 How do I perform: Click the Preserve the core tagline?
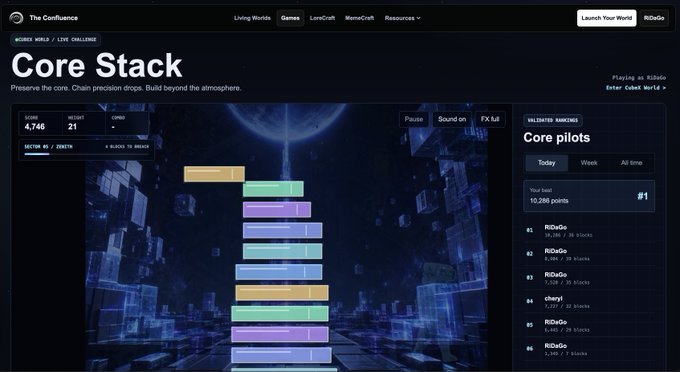click(x=126, y=88)
